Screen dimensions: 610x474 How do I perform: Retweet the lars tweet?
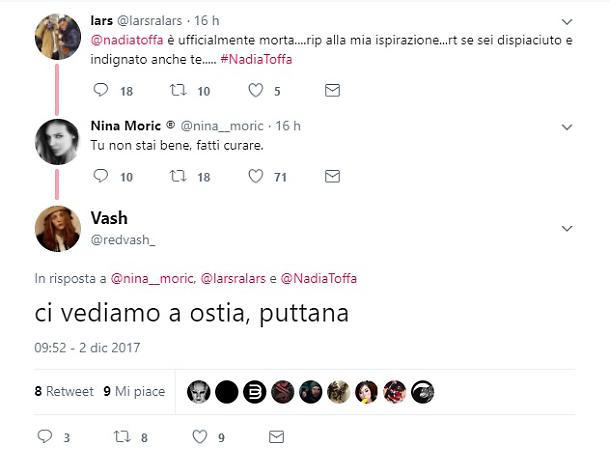pyautogui.click(x=178, y=90)
